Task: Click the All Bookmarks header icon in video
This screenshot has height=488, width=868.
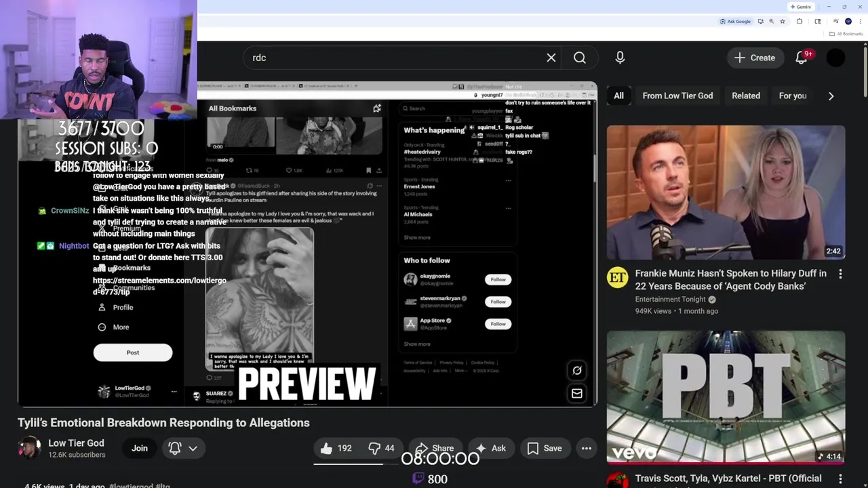Action: point(377,108)
